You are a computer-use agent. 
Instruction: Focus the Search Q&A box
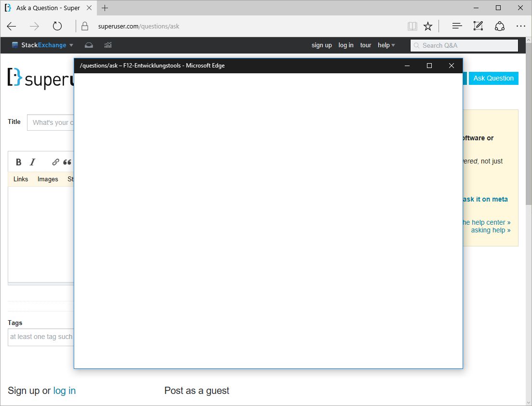click(x=464, y=45)
